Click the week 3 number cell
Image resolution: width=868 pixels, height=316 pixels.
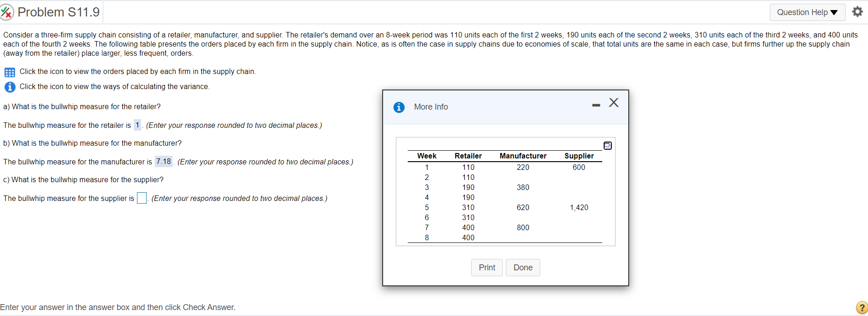[x=427, y=187]
